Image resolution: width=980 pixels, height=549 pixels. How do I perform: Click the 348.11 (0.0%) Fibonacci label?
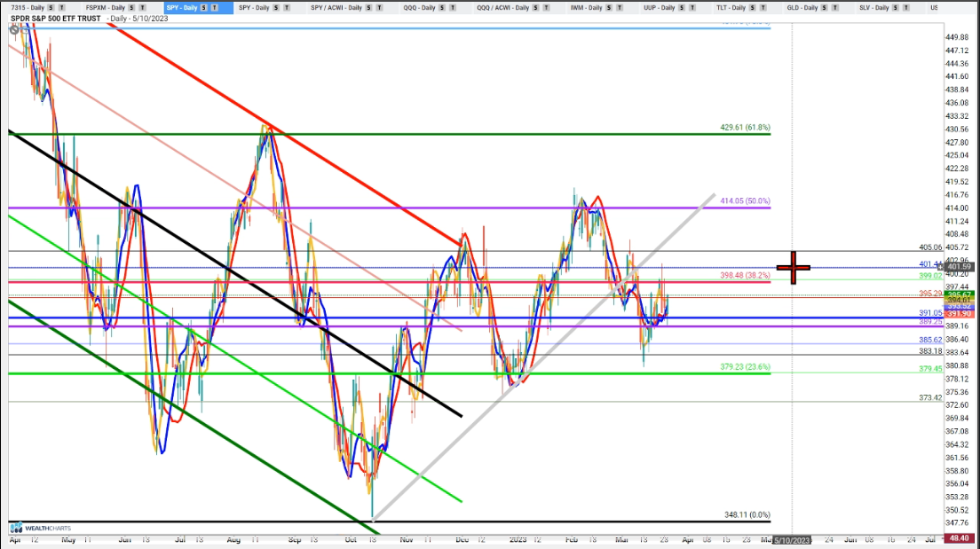coord(747,515)
